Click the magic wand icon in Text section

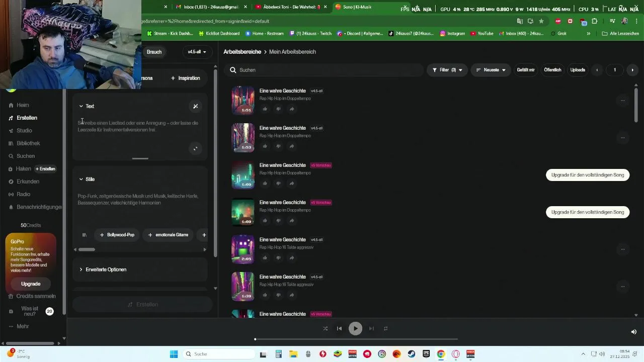195,106
